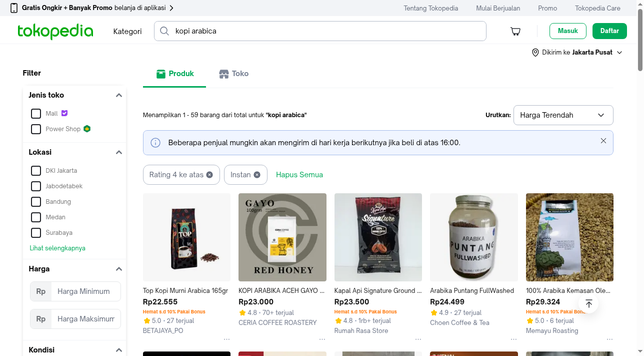The width and height of the screenshot is (644, 356).
Task: Click the back-to-top arrow button
Action: pyautogui.click(x=588, y=303)
